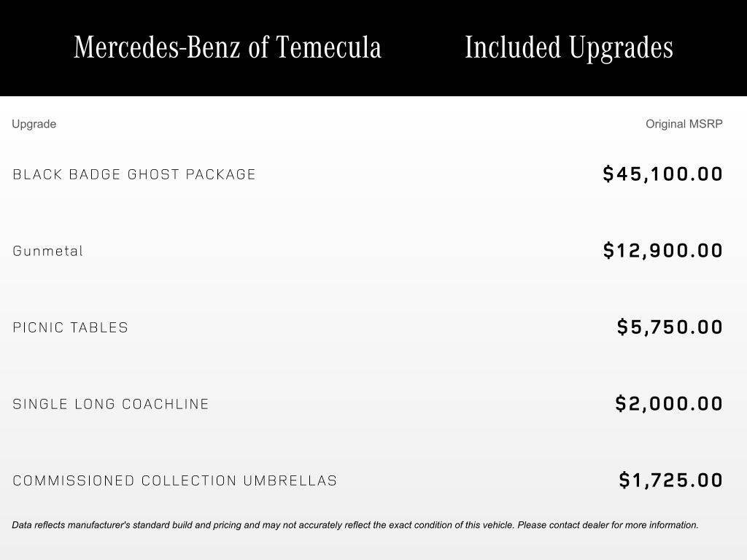Click the Mercedes-Benz of Temecula title
747x560 pixels.
(x=228, y=47)
